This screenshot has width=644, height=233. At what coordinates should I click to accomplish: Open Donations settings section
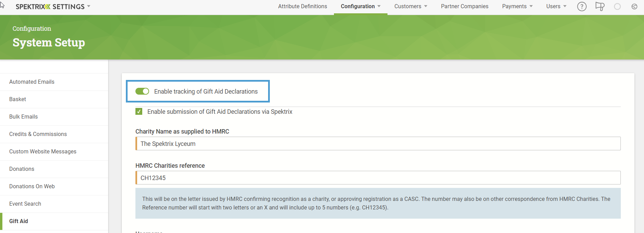pyautogui.click(x=54, y=169)
